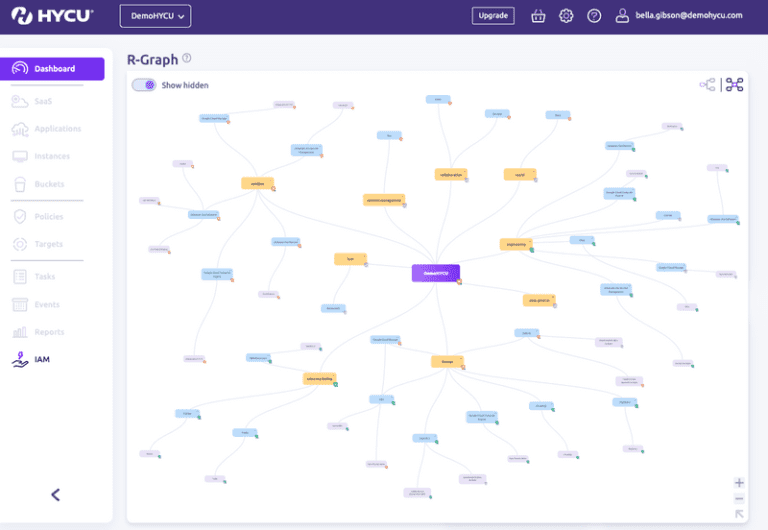
Task: Open the Reports sidebar item
Action: click(x=49, y=332)
